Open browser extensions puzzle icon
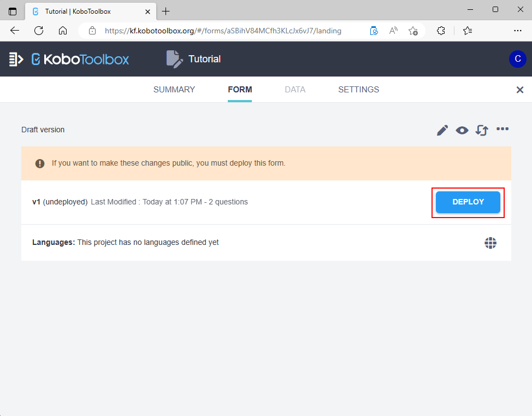 tap(441, 31)
